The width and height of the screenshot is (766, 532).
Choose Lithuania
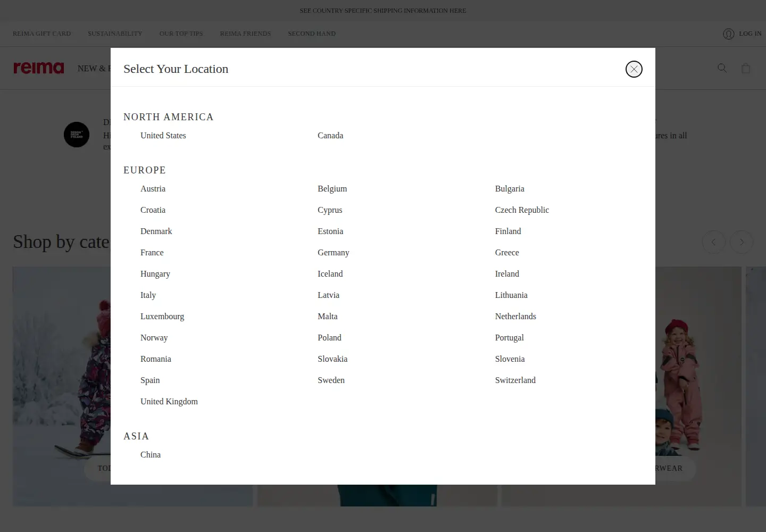(x=511, y=295)
